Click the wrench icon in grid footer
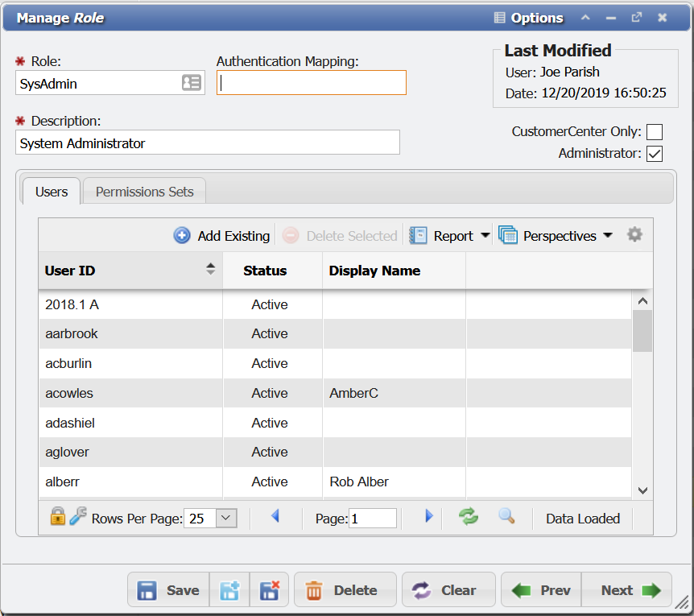 click(78, 517)
